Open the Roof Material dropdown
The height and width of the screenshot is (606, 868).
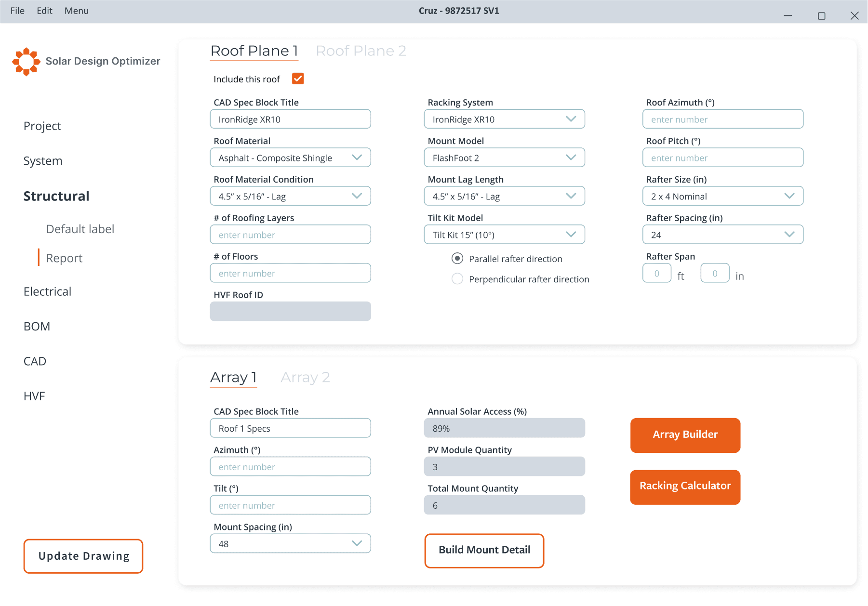tap(290, 158)
